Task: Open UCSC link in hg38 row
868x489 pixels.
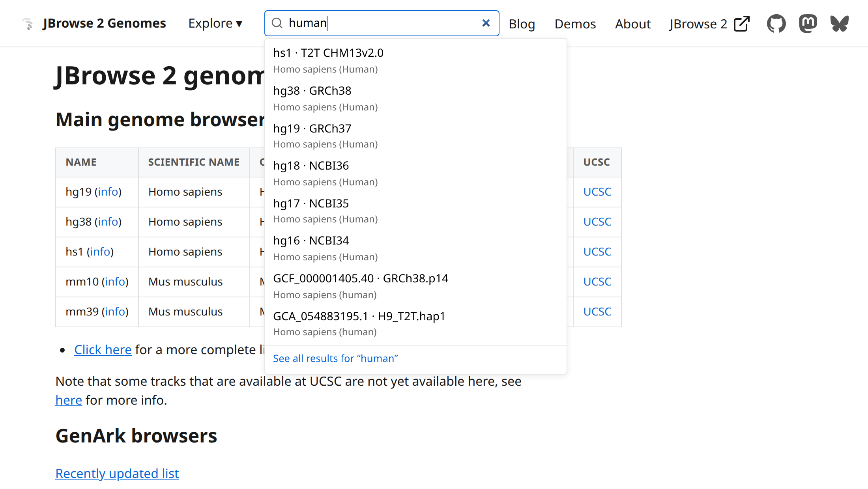Action: (597, 222)
